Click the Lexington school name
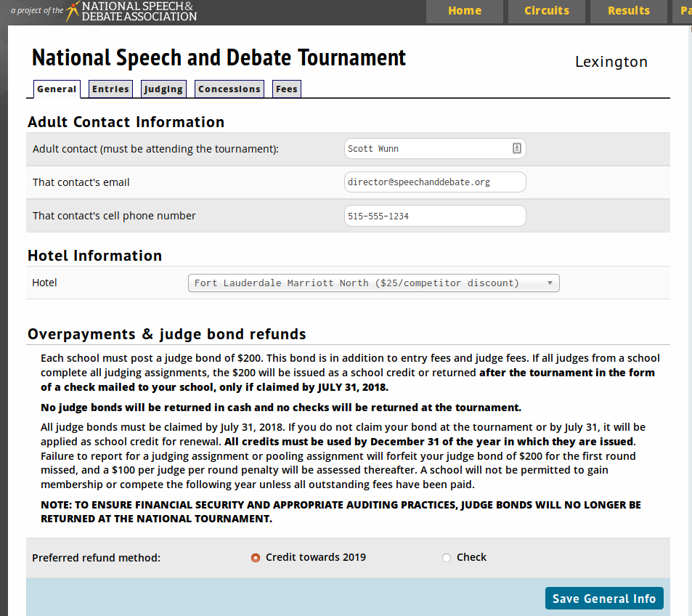 tap(611, 62)
